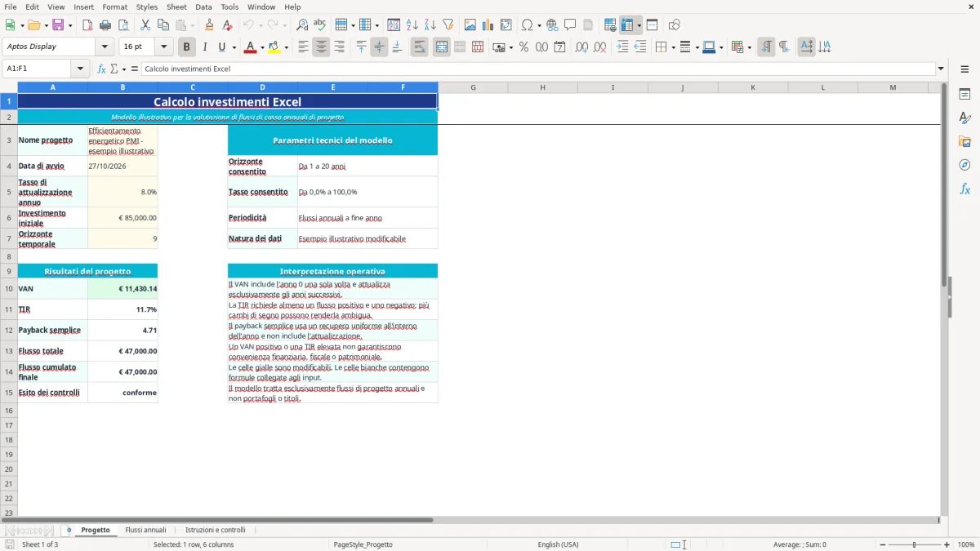Toggle Wrap Text button

420,47
